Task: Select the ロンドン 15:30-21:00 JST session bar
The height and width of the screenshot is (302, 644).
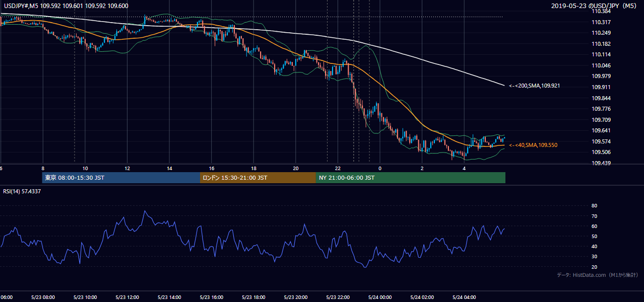Action: pos(258,178)
